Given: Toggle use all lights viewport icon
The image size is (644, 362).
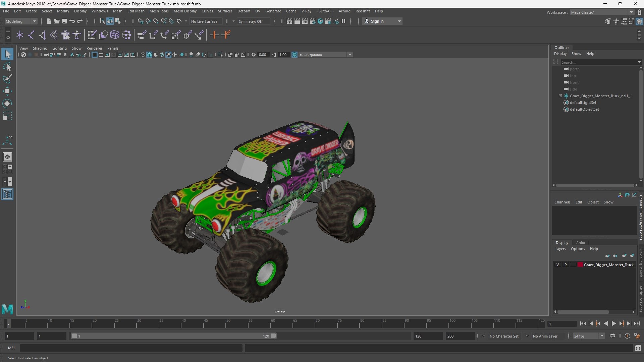Looking at the screenshot, I should click(x=175, y=55).
